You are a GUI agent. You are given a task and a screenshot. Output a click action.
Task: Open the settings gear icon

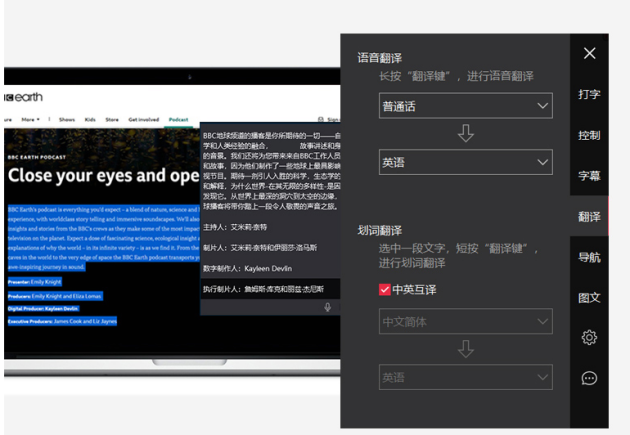[x=589, y=337]
